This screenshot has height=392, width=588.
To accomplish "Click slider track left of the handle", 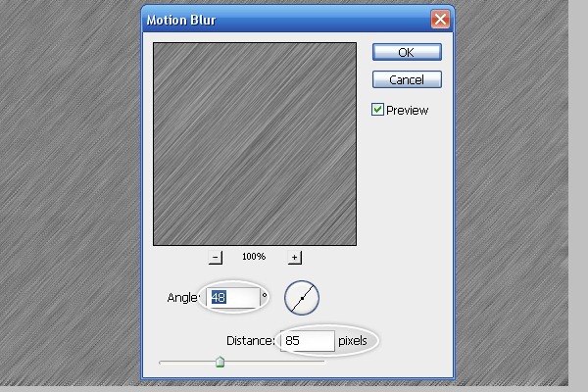I will [187, 363].
